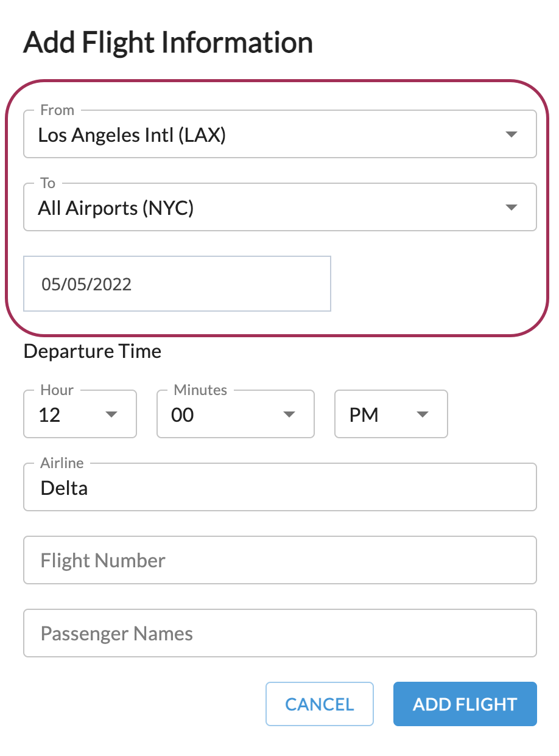Focus the Flight Number field
Screen dimensions: 559x756
click(x=280, y=560)
